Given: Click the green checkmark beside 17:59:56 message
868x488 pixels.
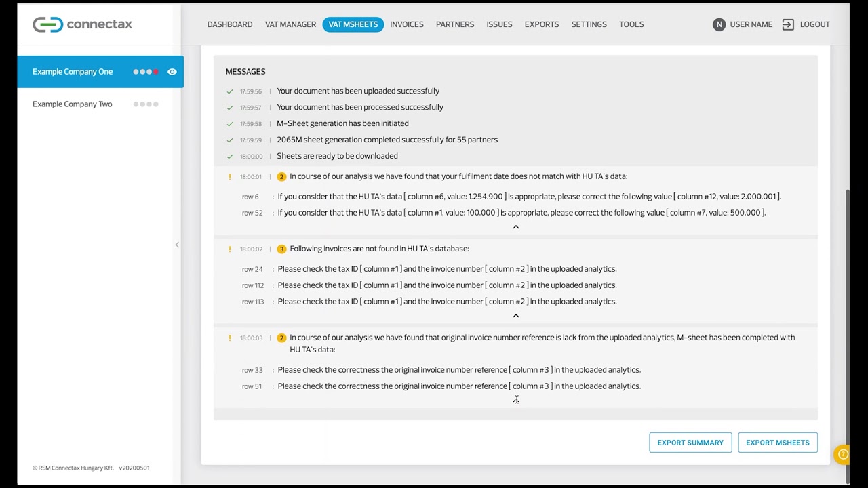Looking at the screenshot, I should [230, 91].
